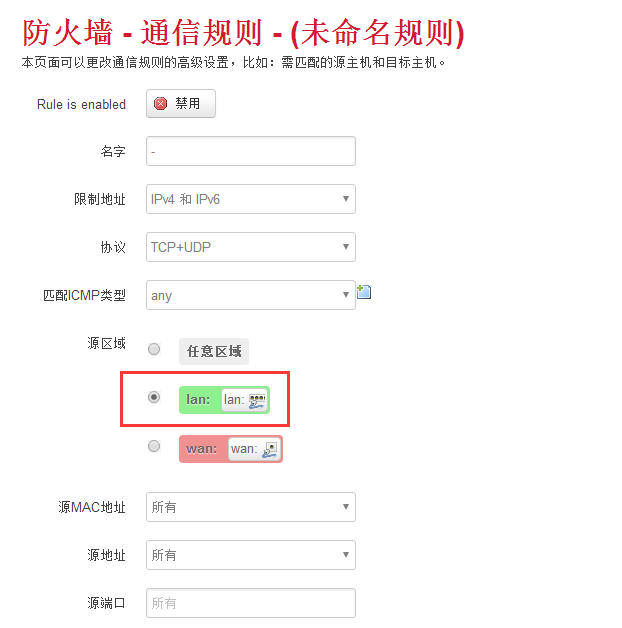The image size is (622, 628).
Task: Expand the 协议 TCP+UDP dropdown
Action: pyautogui.click(x=250, y=247)
